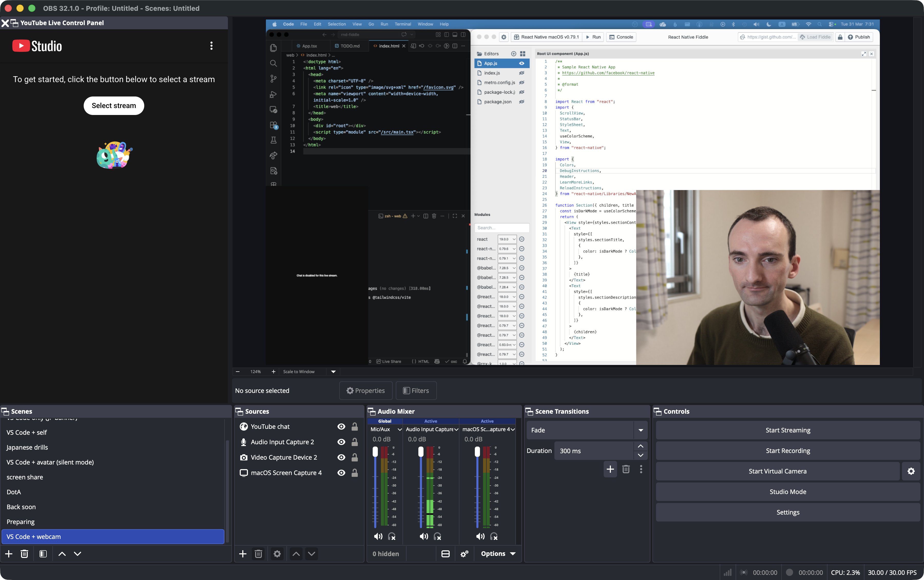Viewport: 924px width, 580px height.
Task: Add a scene transition with plus button
Action: click(x=610, y=469)
